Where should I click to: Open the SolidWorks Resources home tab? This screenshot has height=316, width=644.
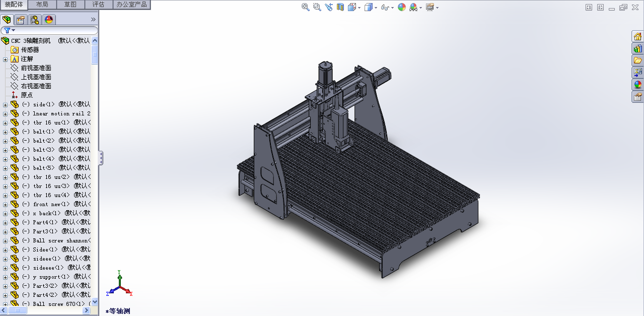tap(638, 36)
